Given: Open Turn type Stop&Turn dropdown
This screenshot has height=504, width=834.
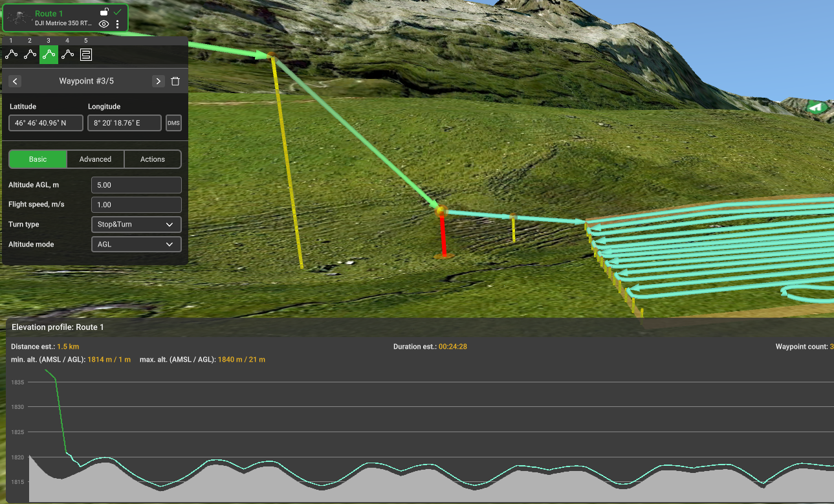Looking at the screenshot, I should [137, 225].
